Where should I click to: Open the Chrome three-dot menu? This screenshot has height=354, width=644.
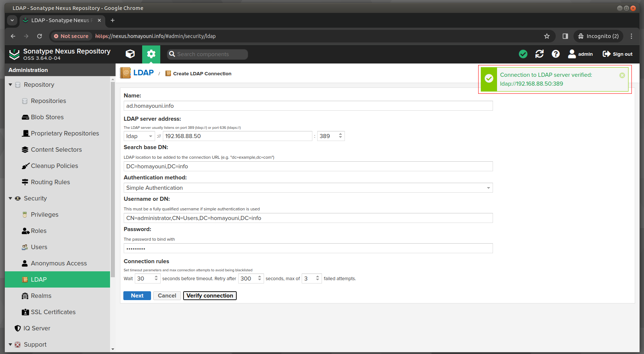pos(631,36)
